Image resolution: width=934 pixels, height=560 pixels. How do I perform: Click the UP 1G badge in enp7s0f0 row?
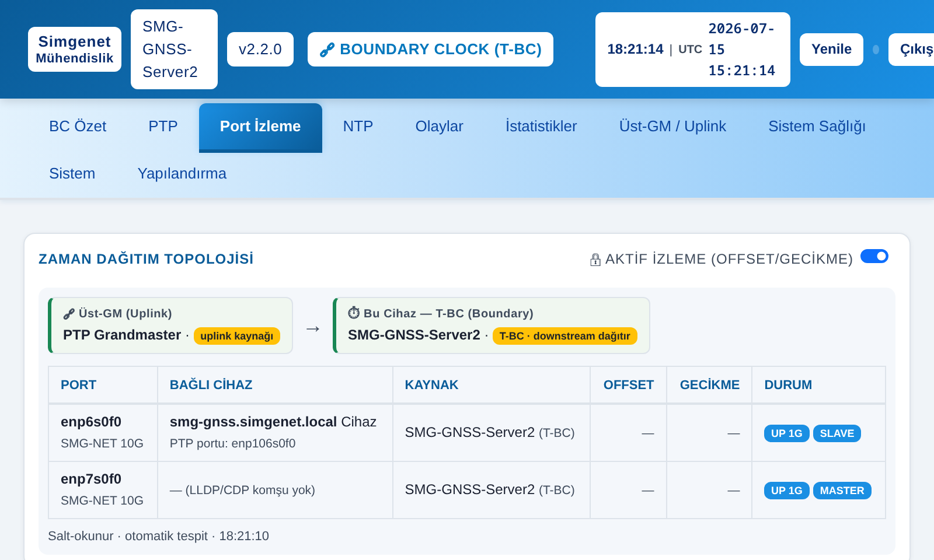[x=786, y=491]
